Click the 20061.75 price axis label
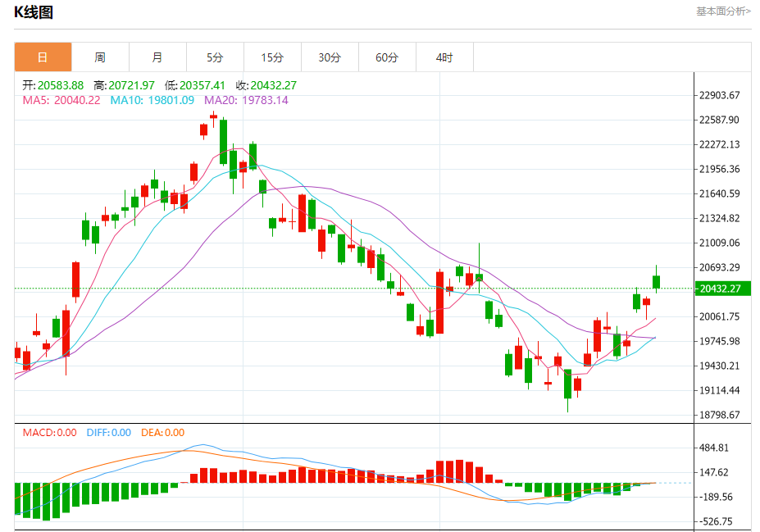 (x=719, y=316)
